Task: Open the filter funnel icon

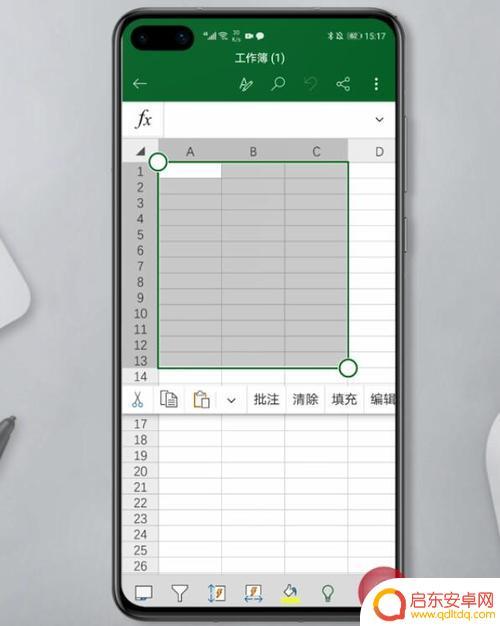Action: pyautogui.click(x=179, y=593)
